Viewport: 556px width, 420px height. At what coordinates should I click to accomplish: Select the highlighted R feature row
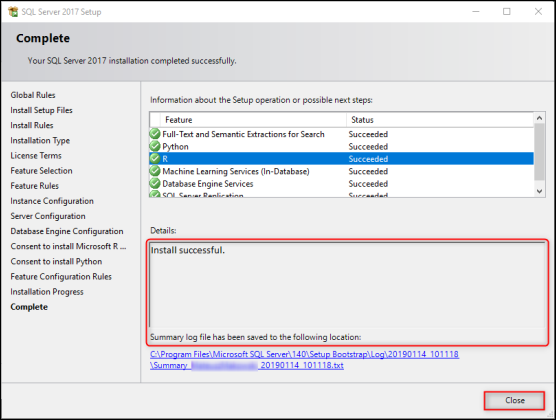click(341, 159)
